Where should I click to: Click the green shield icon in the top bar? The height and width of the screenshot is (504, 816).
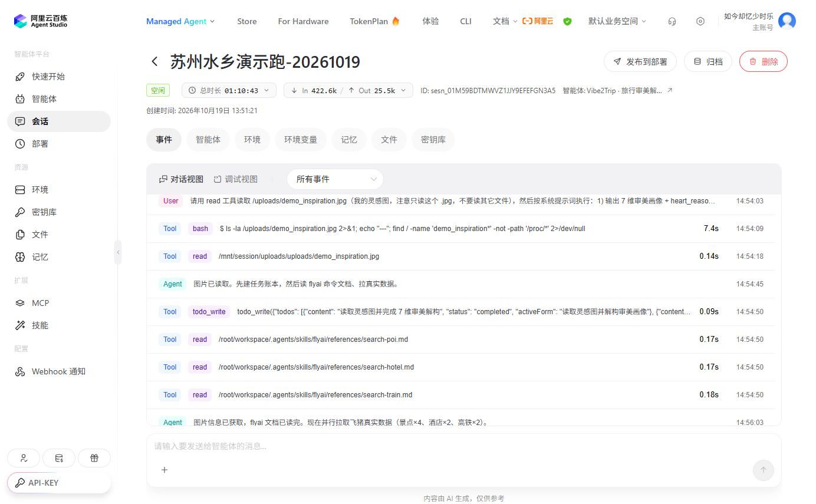tap(567, 21)
